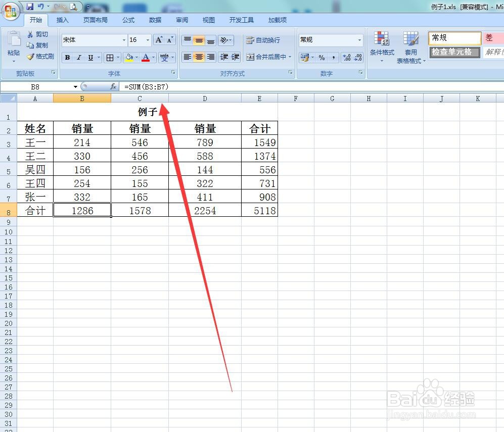Open the text orientation button
The width and height of the screenshot is (504, 432).
tap(225, 40)
